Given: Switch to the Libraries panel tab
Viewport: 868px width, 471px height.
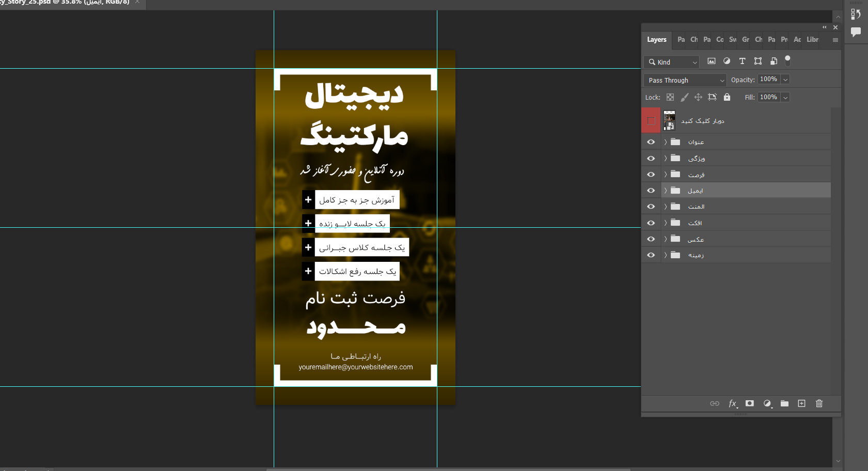Looking at the screenshot, I should (812, 40).
